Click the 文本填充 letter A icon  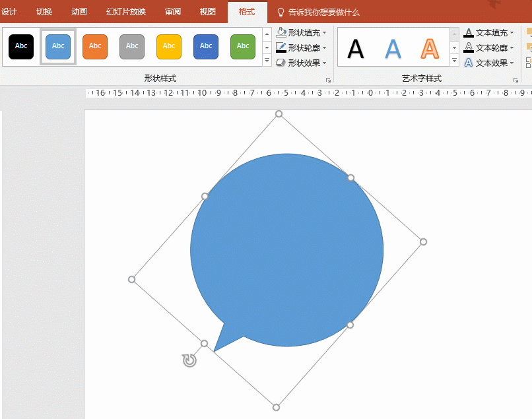(469, 32)
